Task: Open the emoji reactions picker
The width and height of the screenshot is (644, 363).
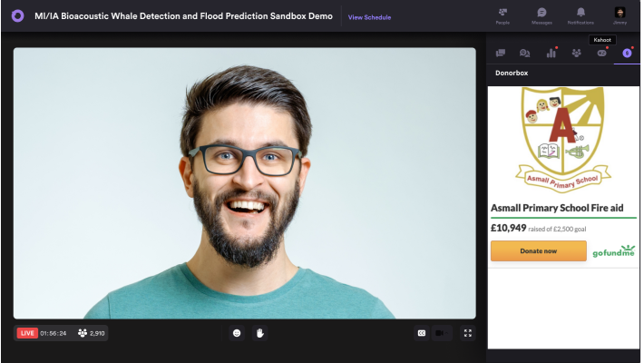Action: point(238,333)
